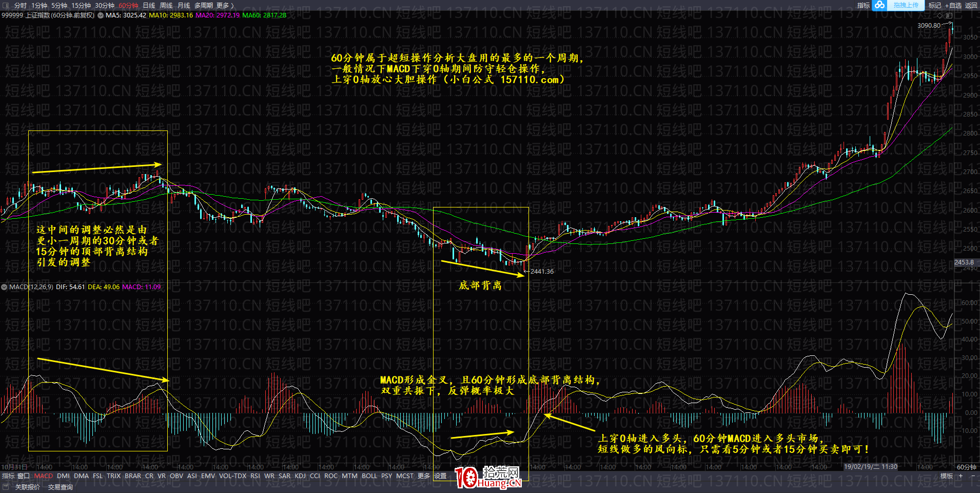
Task: Select the TRIX indicator tab
Action: tap(113, 476)
